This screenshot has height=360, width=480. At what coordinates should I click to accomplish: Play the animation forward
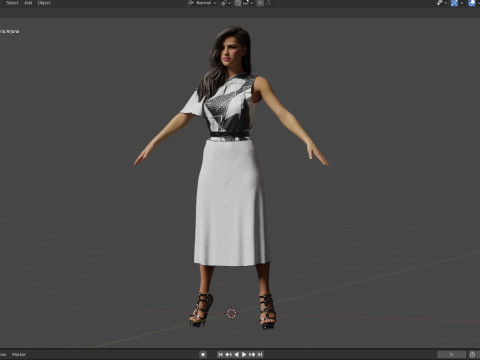click(244, 354)
